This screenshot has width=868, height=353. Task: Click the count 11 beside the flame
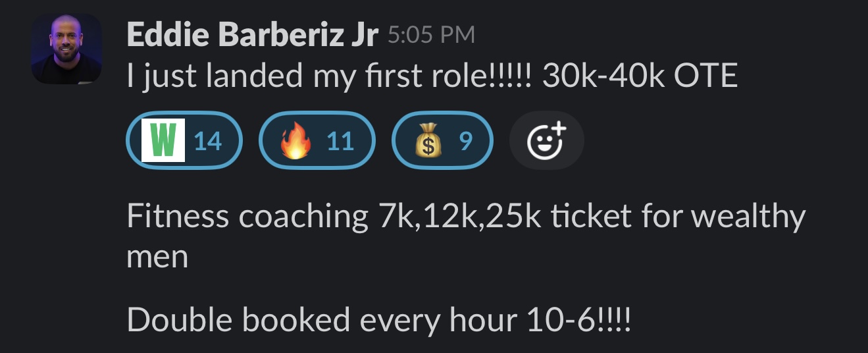pyautogui.click(x=340, y=141)
